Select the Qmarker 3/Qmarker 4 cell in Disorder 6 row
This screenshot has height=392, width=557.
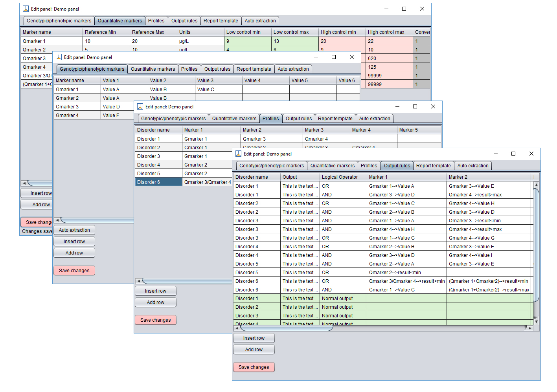pos(207,182)
